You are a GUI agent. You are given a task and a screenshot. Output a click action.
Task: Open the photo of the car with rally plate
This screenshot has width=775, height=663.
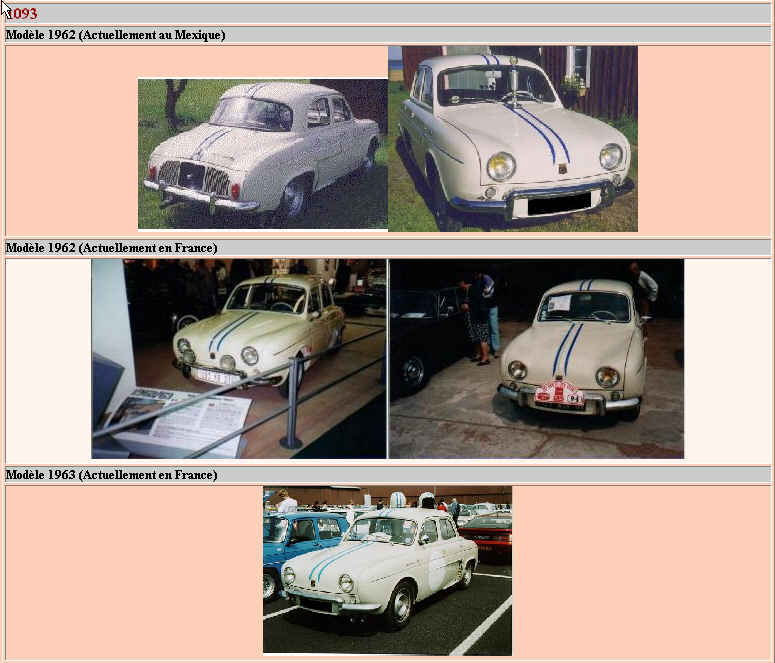pos(536,358)
